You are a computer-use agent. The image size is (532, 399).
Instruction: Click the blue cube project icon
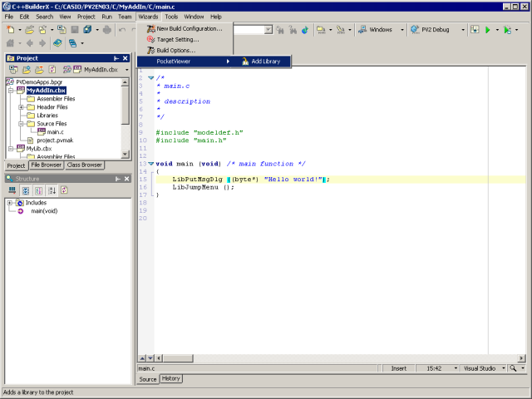(x=87, y=30)
